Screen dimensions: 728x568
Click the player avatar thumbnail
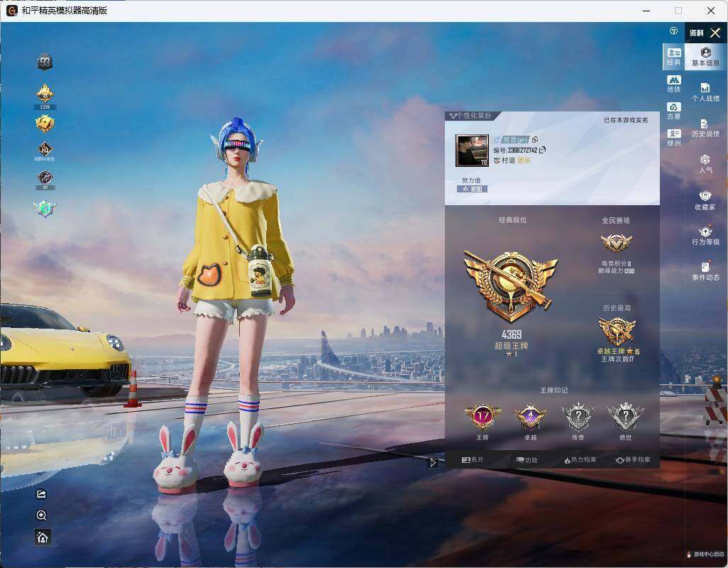472,151
